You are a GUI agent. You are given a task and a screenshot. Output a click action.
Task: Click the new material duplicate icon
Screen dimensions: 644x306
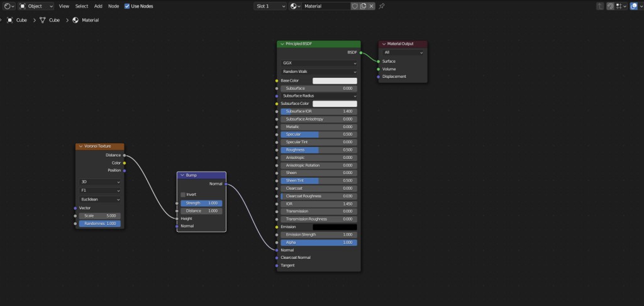coord(363,6)
